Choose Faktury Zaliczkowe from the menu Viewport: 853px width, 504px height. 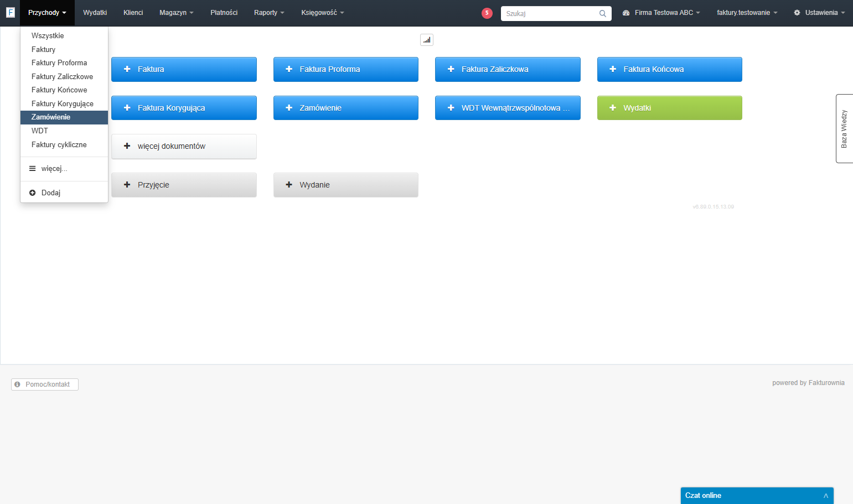(64, 76)
